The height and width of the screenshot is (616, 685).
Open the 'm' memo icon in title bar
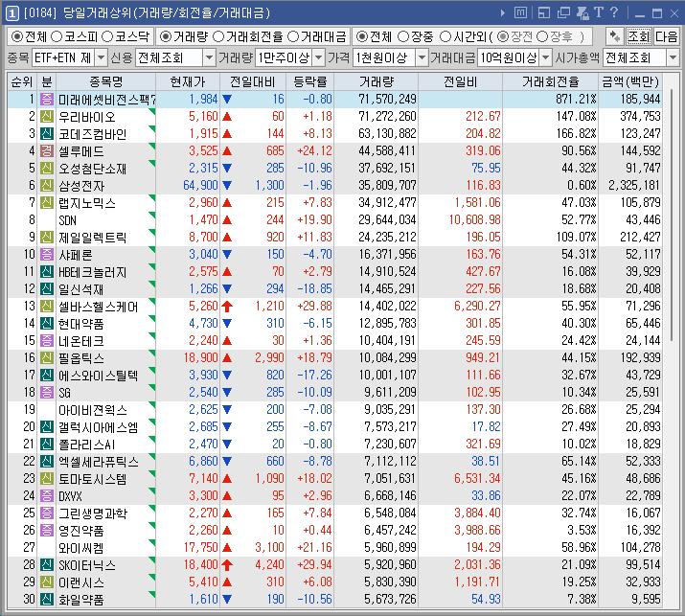pos(520,13)
